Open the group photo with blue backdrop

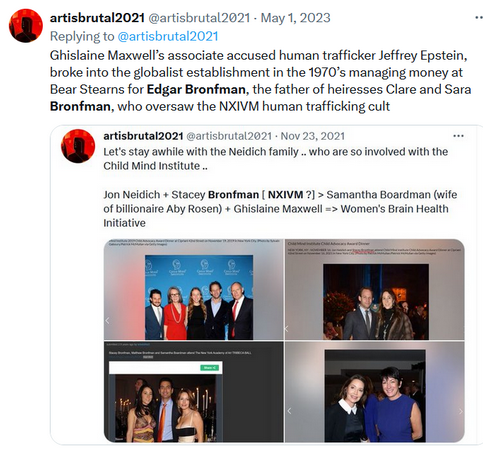point(194,289)
